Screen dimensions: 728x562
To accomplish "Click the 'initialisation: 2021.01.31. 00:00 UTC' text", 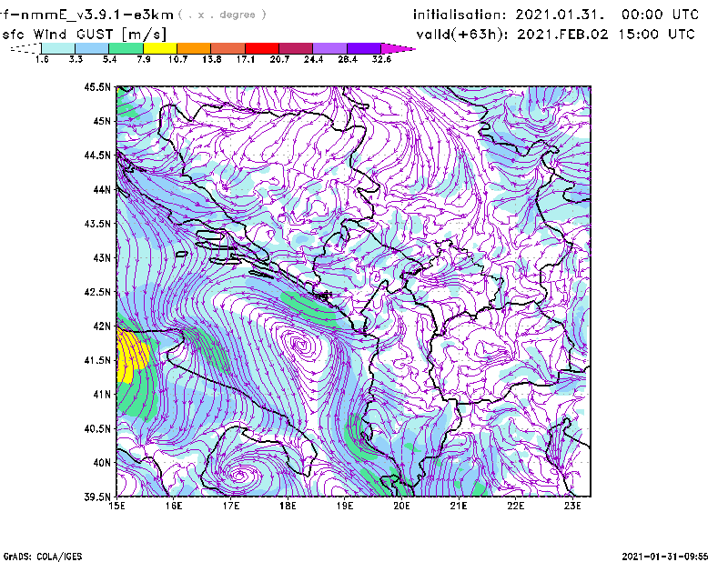I will pos(556,15).
